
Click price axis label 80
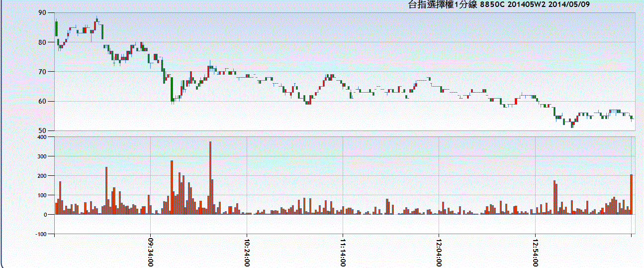click(43, 42)
